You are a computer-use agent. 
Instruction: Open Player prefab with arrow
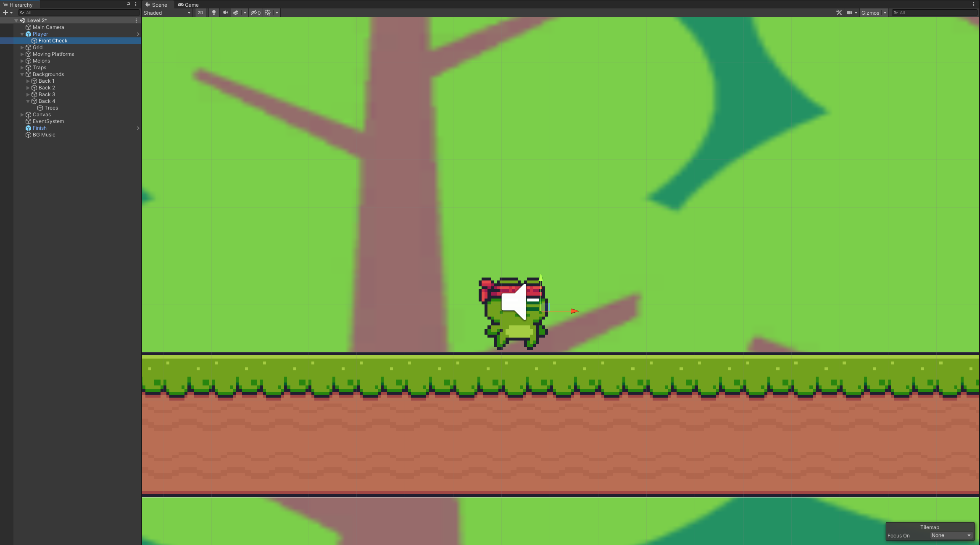138,34
